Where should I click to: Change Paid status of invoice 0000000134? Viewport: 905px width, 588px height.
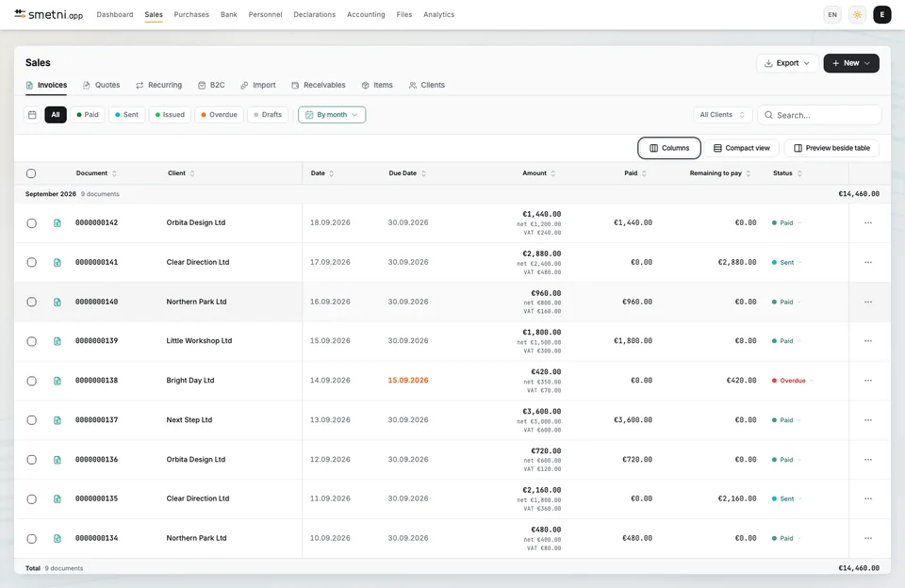786,538
